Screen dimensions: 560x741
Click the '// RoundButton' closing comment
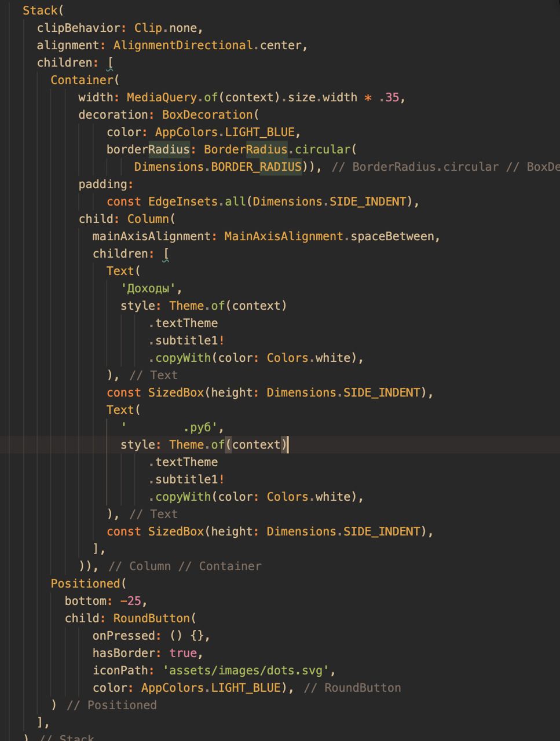click(353, 688)
